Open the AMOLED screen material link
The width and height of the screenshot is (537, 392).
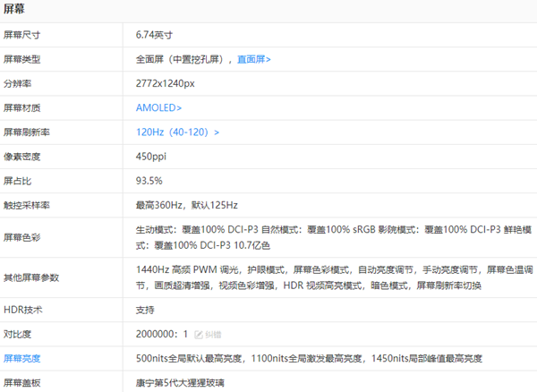tap(158, 107)
